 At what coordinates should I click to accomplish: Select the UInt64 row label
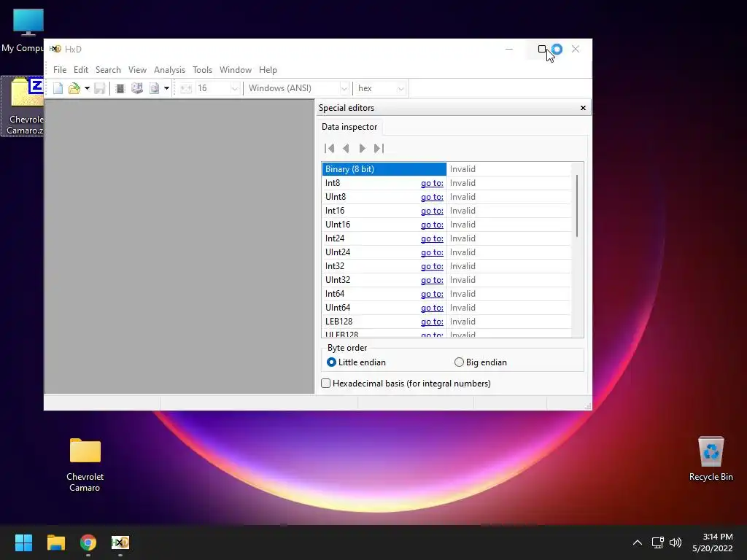[337, 308]
